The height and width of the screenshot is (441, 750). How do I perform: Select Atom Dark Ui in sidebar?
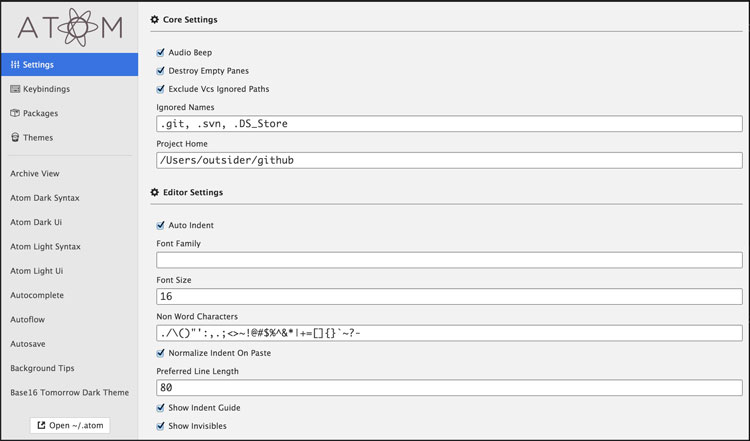[36, 222]
